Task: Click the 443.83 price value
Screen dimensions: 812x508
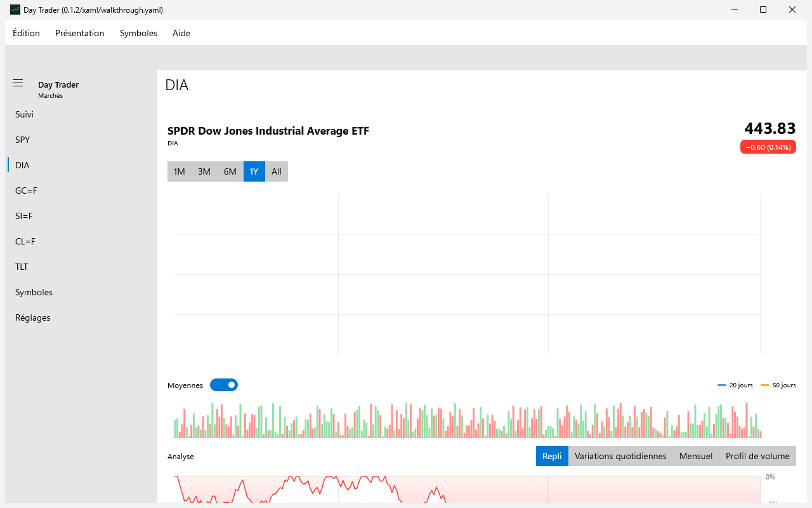Action: pos(770,128)
